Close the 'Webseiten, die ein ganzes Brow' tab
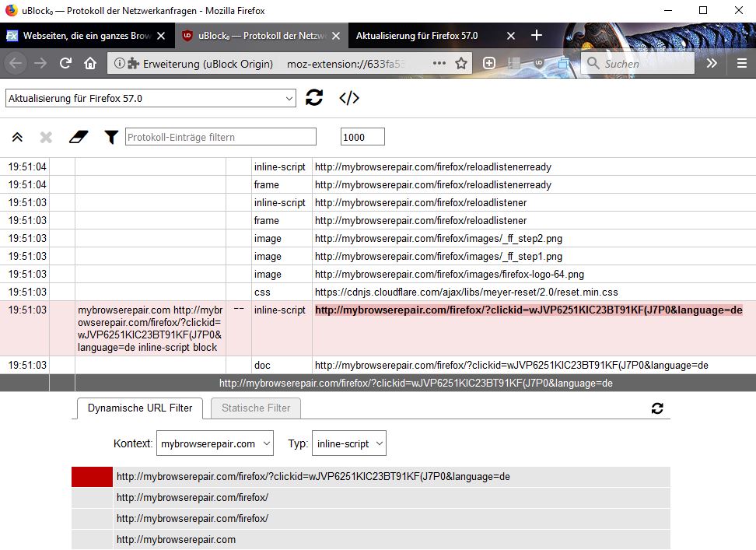Image resolution: width=756 pixels, height=550 pixels. (161, 36)
